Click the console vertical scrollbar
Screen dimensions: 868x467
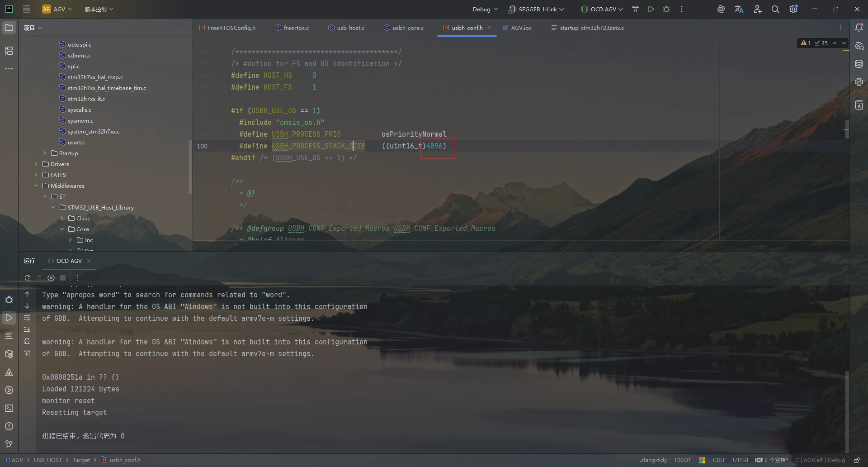[x=847, y=411]
